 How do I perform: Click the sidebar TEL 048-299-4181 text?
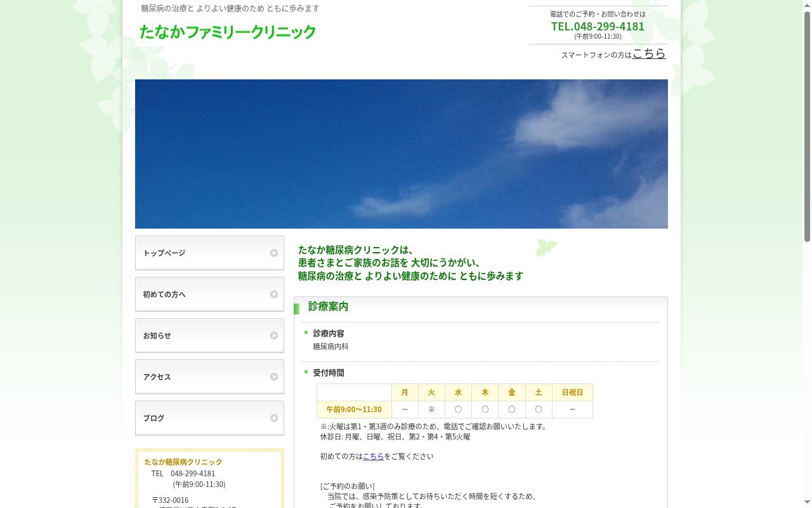pos(183,473)
